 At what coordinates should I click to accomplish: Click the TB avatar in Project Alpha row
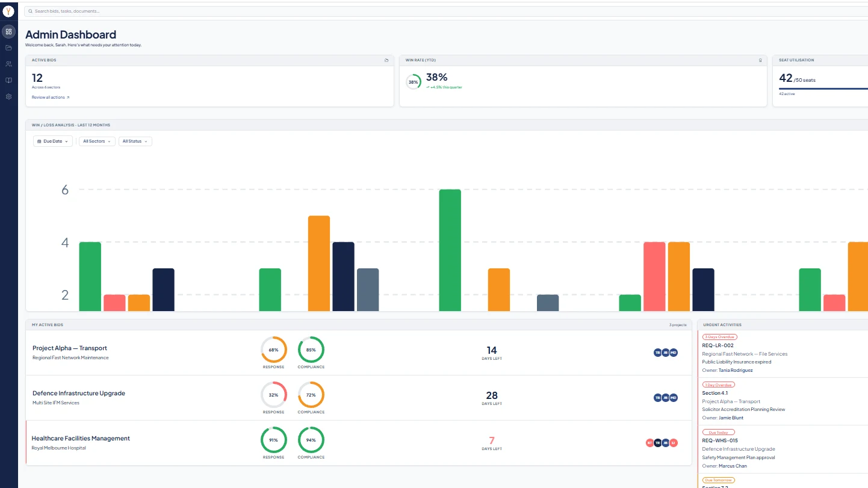click(657, 353)
